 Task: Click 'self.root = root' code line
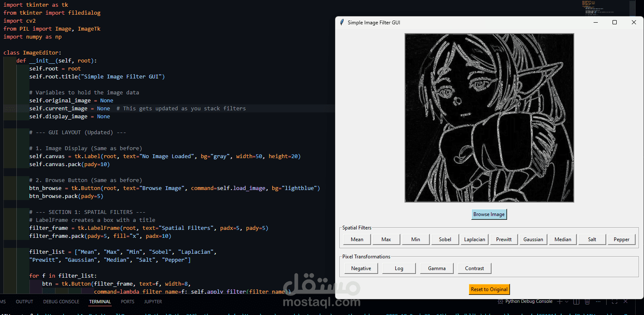(55, 69)
